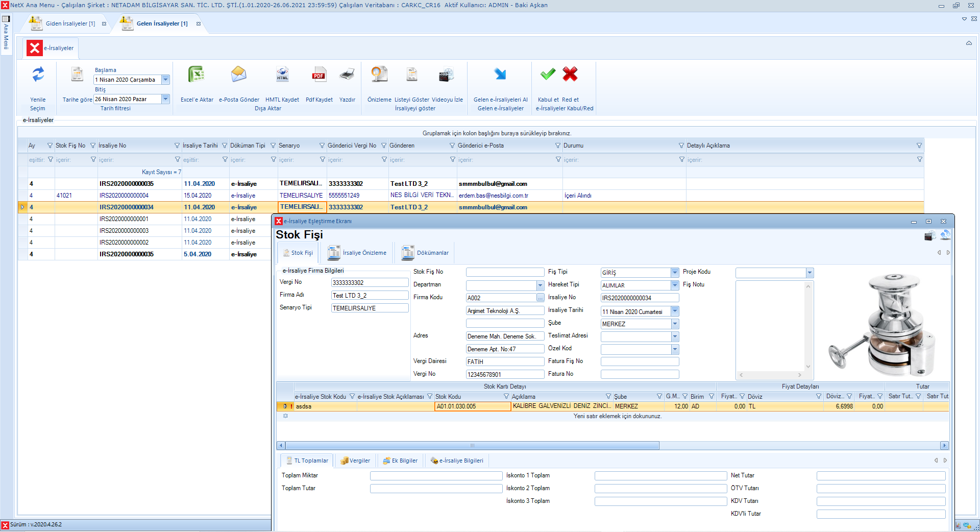Save as PDF with Pdf Kaydet
This screenshot has height=532, width=980.
point(319,75)
